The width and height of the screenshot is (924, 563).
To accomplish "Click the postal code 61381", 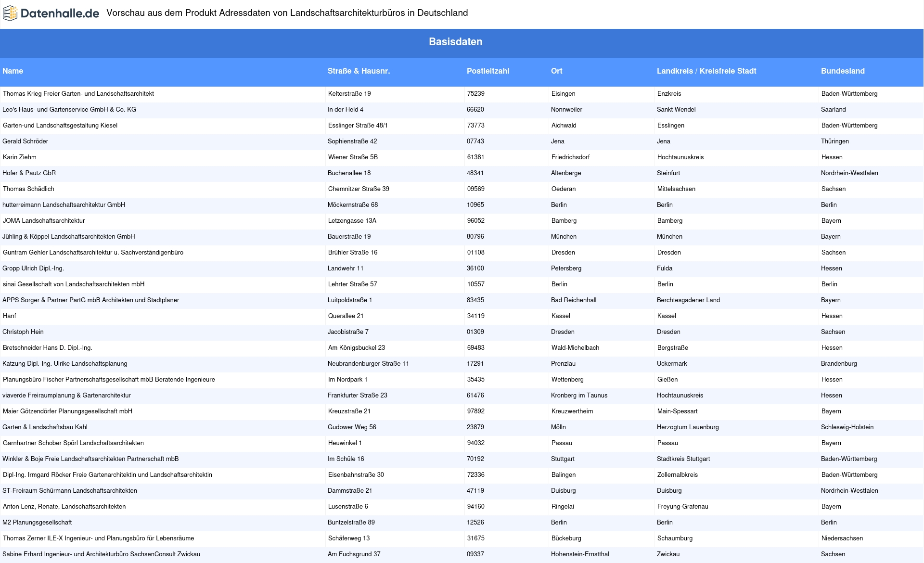I will 476,157.
